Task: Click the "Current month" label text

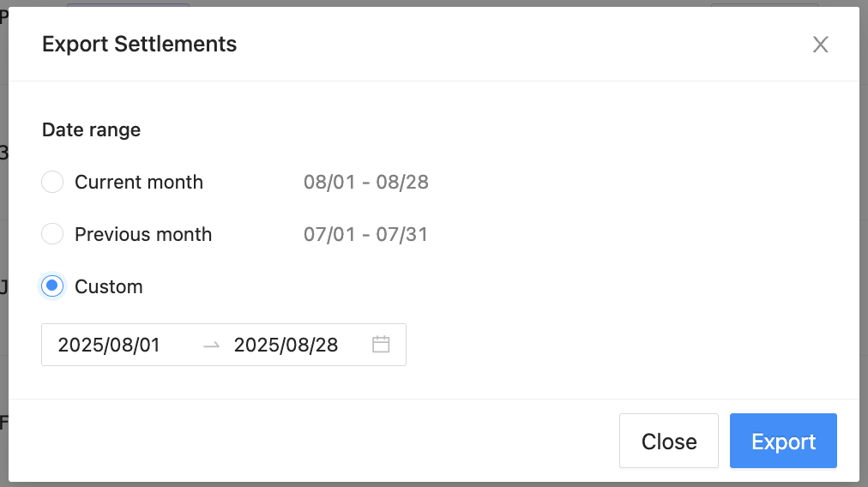Action: click(139, 182)
